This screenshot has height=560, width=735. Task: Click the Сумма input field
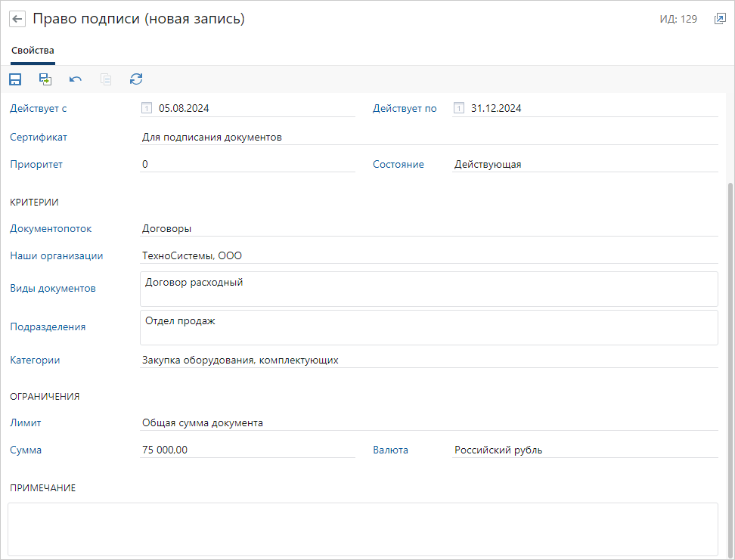pyautogui.click(x=247, y=450)
